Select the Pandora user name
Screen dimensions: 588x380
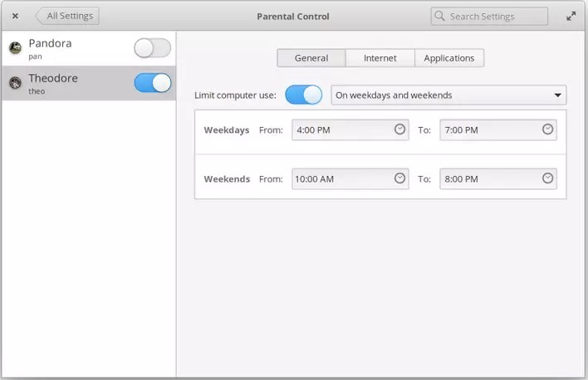pyautogui.click(x=50, y=43)
